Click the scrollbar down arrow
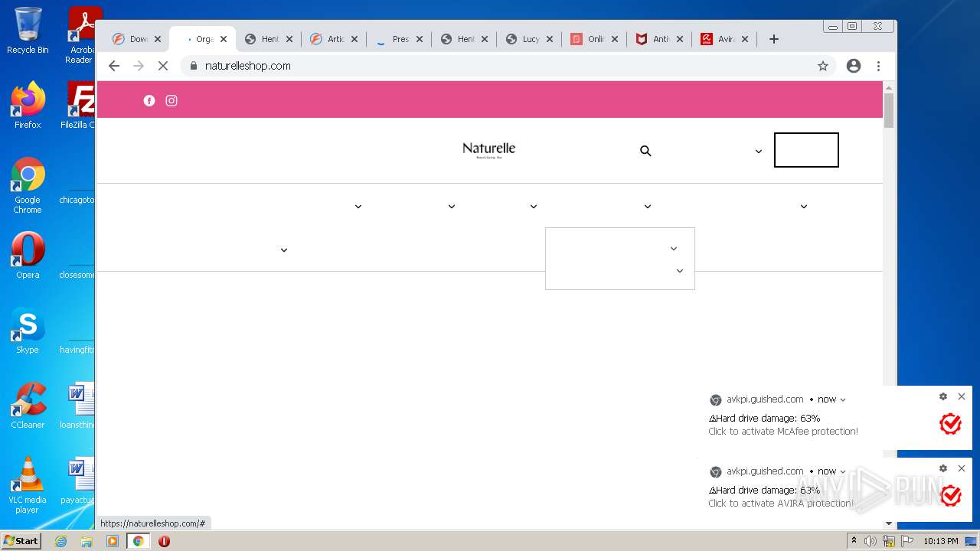 pyautogui.click(x=889, y=523)
